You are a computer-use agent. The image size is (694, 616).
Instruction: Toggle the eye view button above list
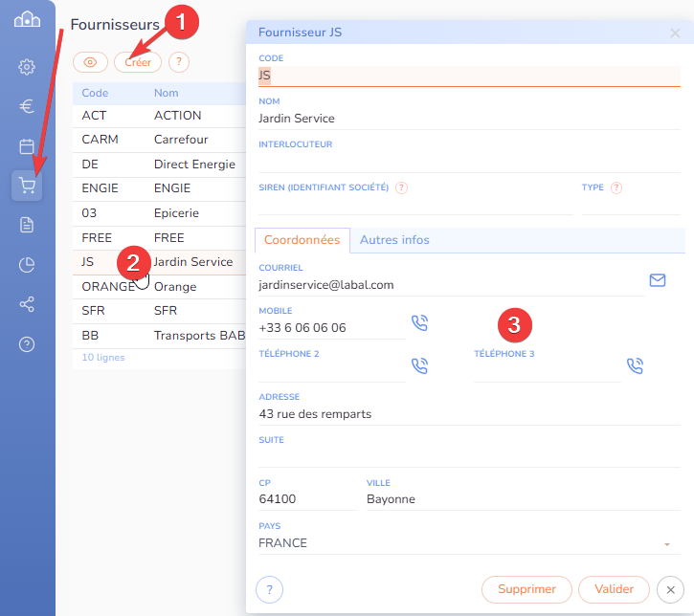tap(91, 62)
